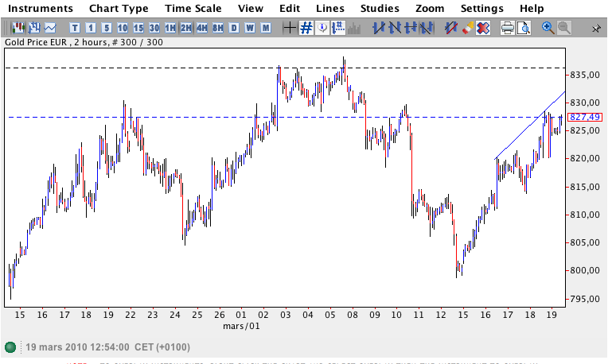The image size is (612, 364).
Task: Expand the Zoom menu
Action: [x=430, y=9]
